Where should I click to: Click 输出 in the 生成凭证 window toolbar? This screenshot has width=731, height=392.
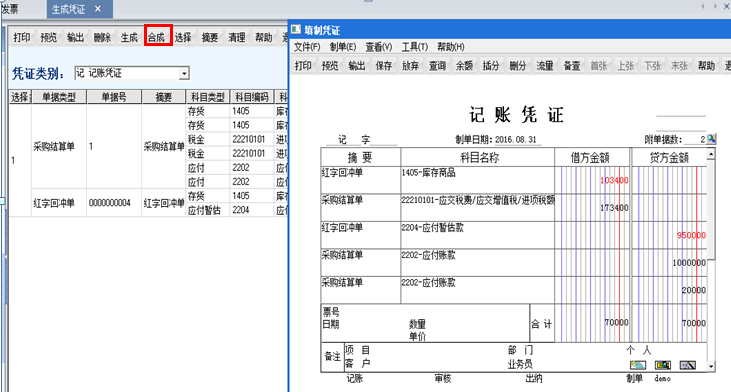75,37
